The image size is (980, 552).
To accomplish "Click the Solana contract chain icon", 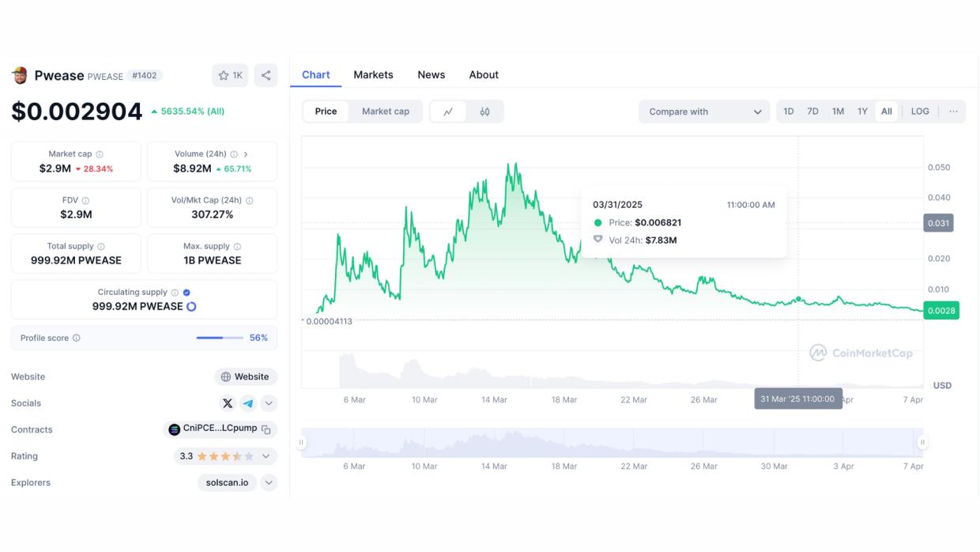I will pos(175,430).
